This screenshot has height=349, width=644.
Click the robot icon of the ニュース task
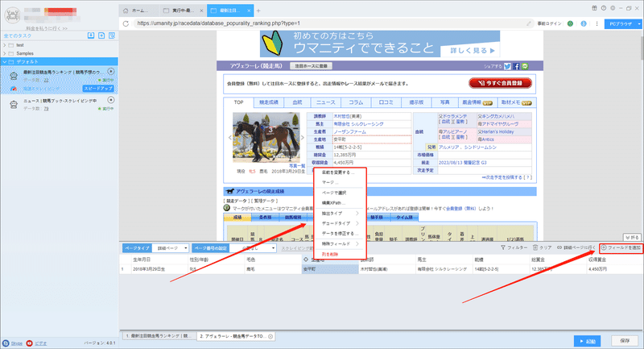(x=14, y=105)
